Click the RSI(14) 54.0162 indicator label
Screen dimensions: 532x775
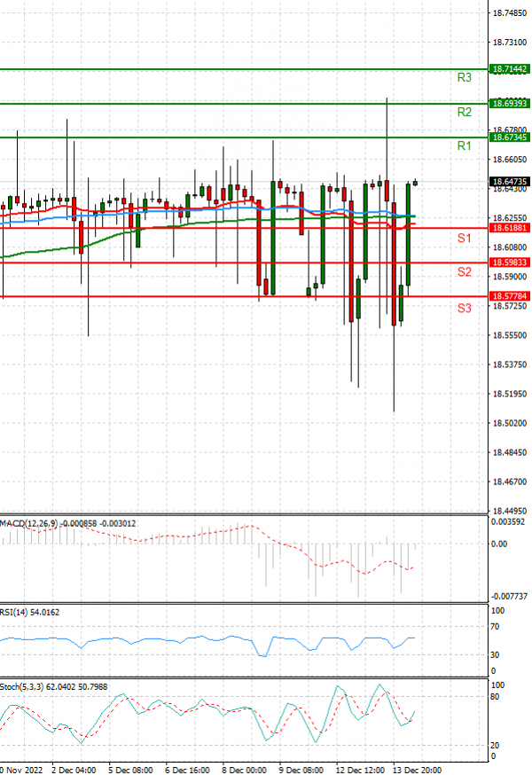coord(29,613)
